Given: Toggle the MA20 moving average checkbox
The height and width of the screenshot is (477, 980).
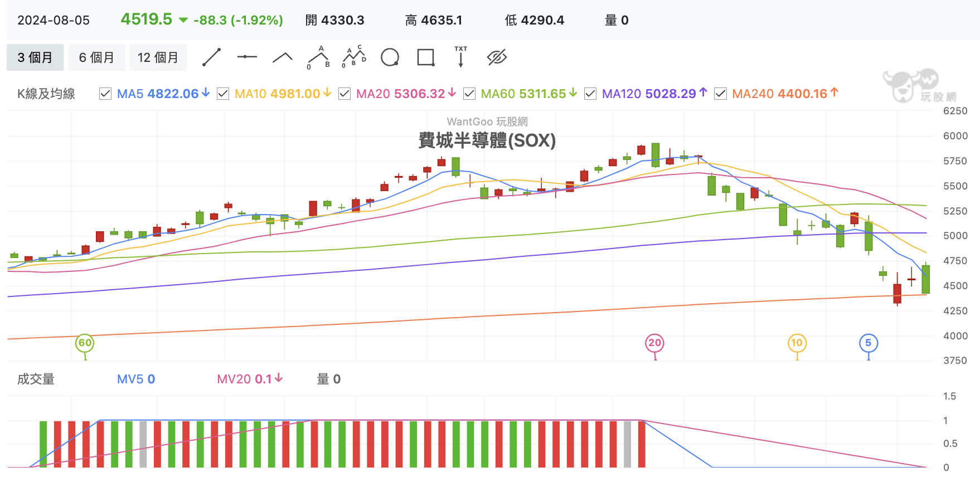Looking at the screenshot, I should 345,94.
